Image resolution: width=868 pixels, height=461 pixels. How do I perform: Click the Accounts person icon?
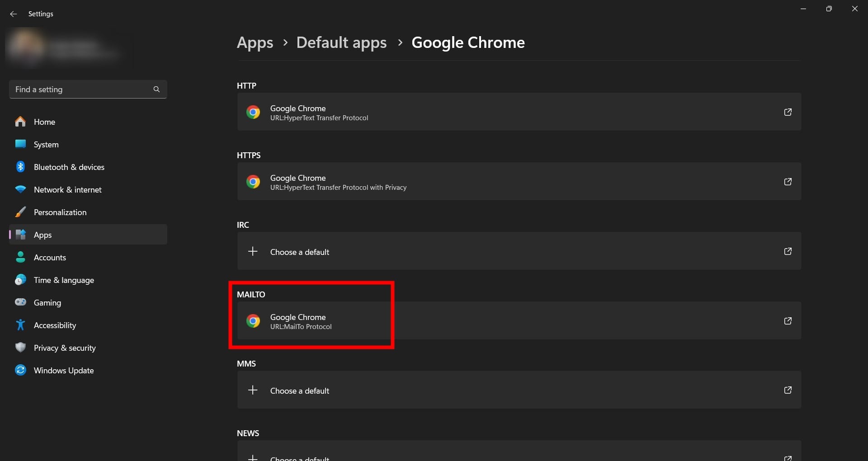(x=20, y=257)
